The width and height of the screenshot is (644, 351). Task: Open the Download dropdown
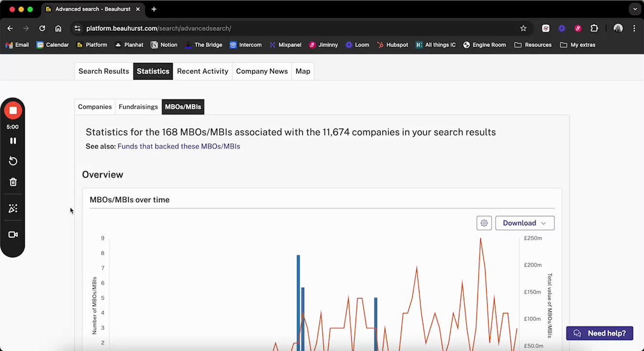click(x=525, y=223)
